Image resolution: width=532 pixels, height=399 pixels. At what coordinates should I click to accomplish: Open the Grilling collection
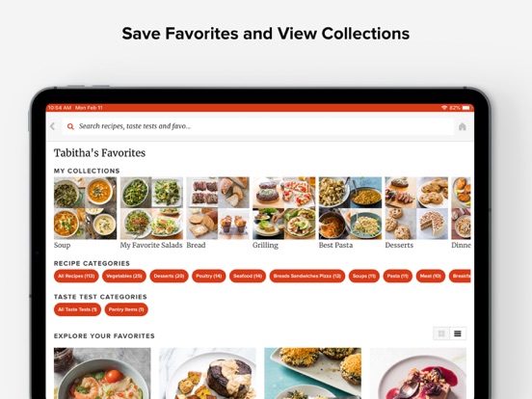pos(283,213)
